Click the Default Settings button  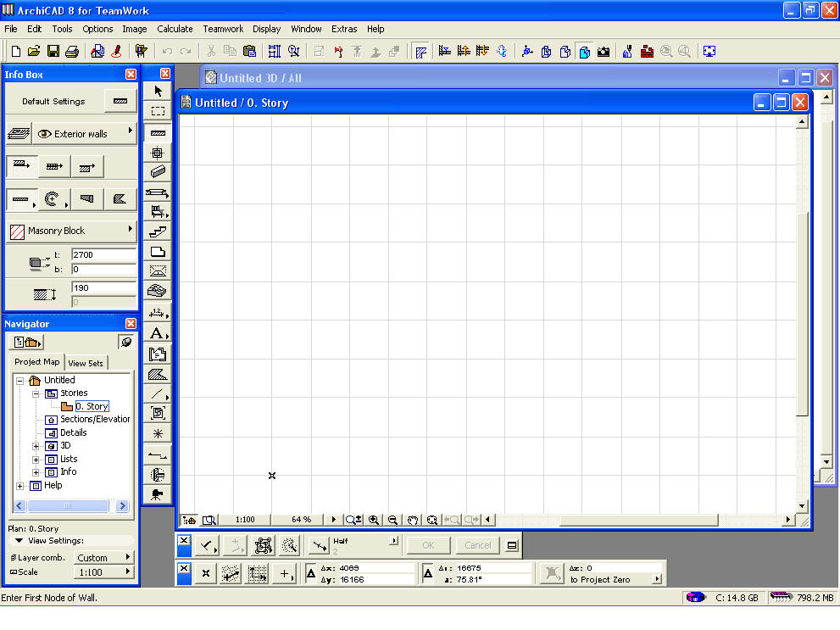[53, 102]
